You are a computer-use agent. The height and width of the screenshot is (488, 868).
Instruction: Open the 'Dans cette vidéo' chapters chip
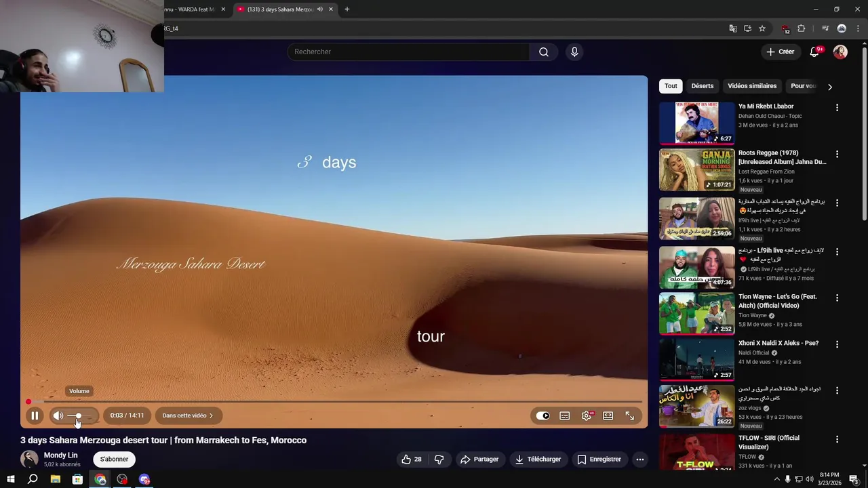188,415
